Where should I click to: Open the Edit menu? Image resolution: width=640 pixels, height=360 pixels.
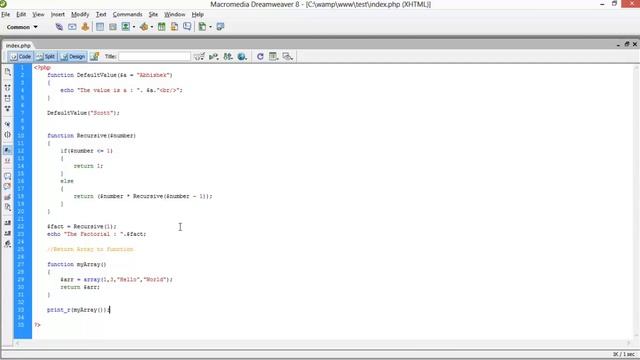click(x=21, y=14)
